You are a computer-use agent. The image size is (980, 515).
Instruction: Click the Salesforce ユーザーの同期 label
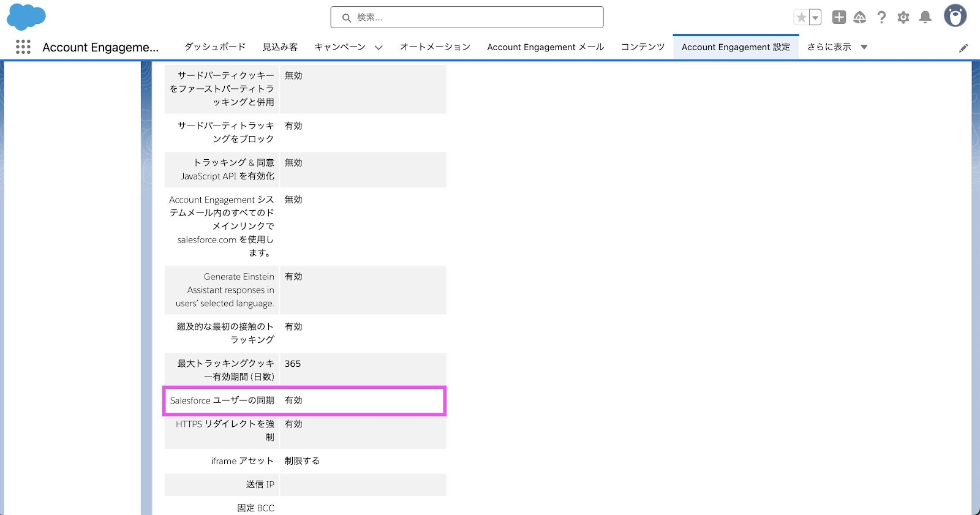coord(222,400)
